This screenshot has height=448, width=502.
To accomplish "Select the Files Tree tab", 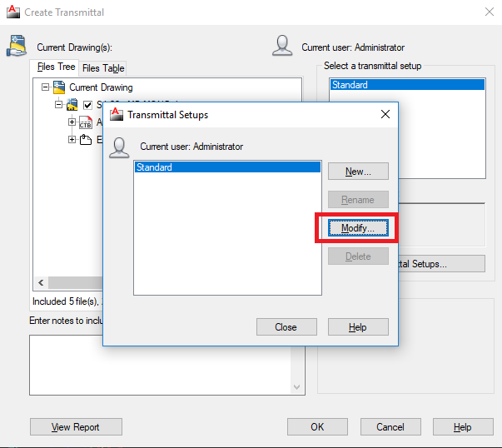I will tap(56, 67).
